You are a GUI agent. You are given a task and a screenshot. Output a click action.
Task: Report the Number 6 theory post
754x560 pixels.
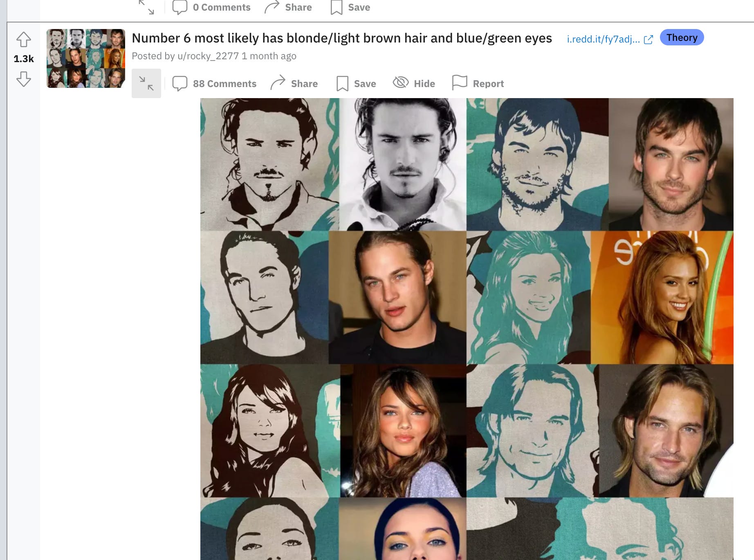(x=478, y=83)
